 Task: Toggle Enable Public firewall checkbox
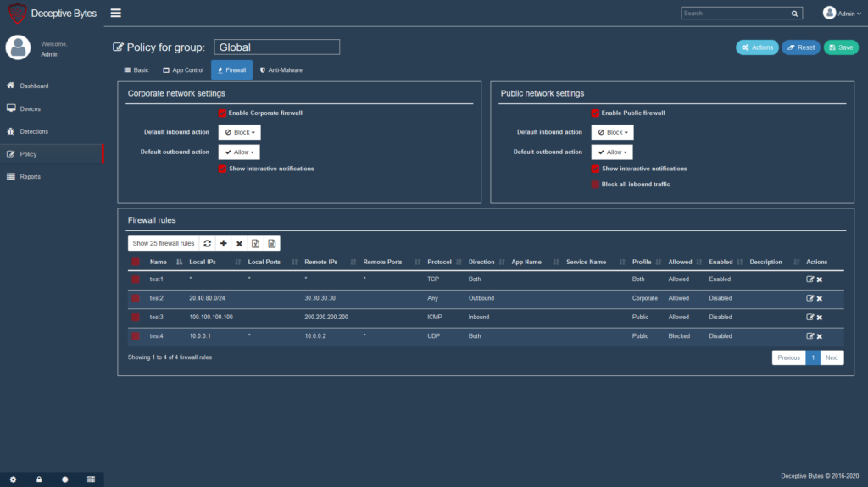[596, 113]
